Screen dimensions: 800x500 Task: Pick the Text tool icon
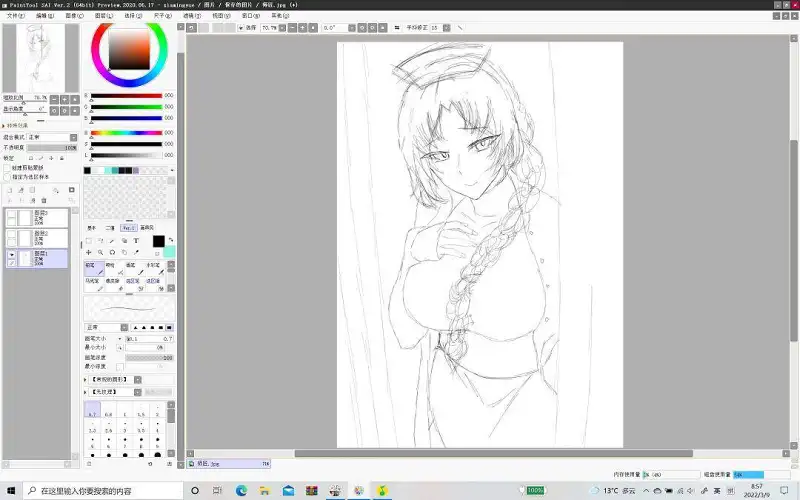(136, 241)
